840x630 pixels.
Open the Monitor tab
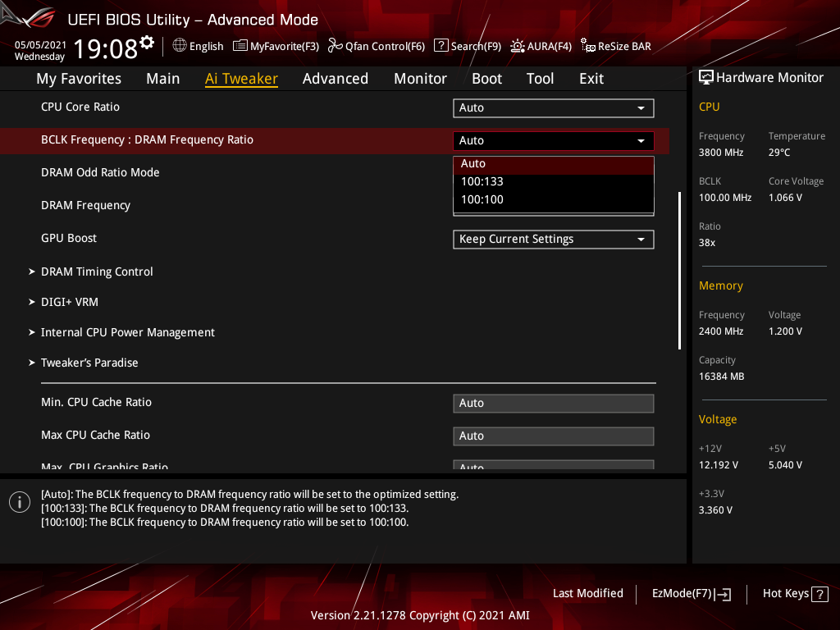click(421, 79)
